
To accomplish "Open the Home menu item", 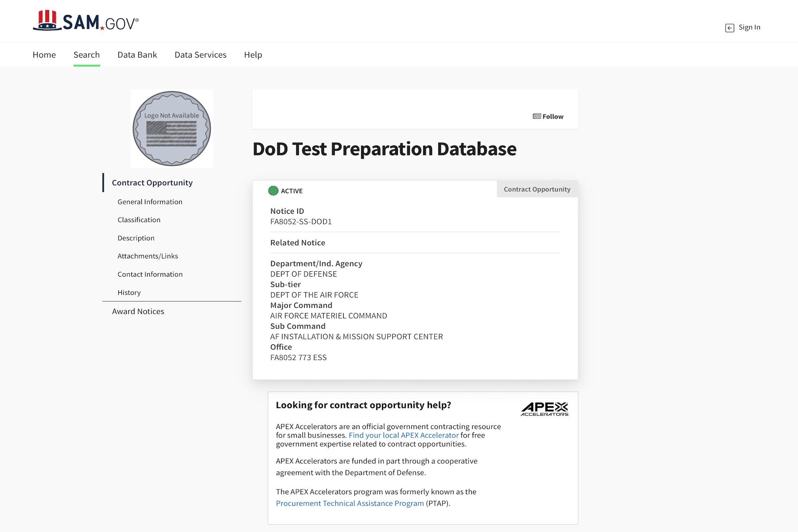I will pos(44,55).
